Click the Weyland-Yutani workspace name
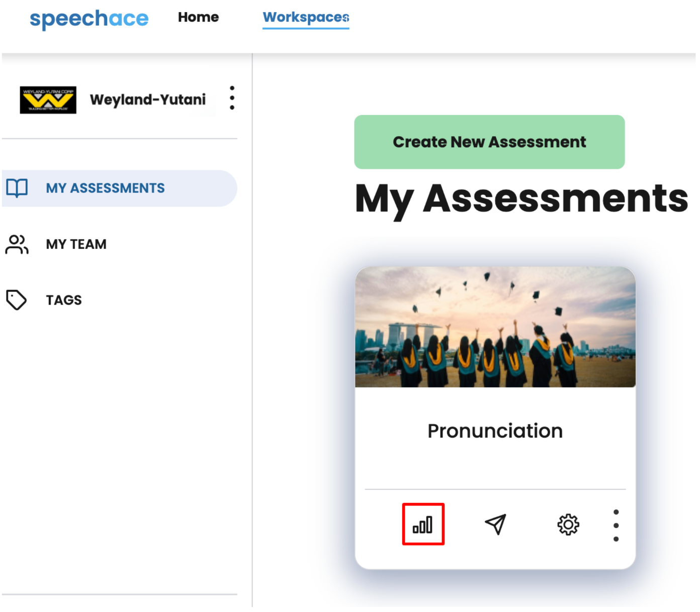 [148, 99]
